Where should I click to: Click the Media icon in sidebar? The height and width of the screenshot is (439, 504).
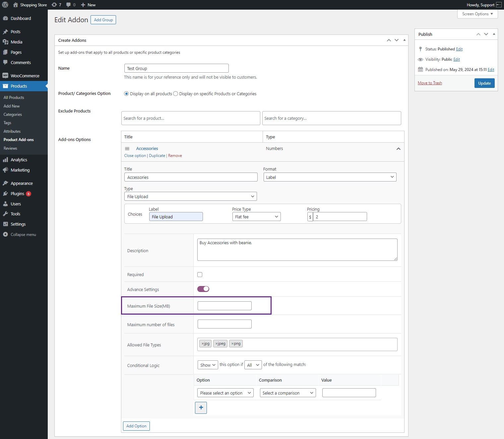(x=5, y=42)
